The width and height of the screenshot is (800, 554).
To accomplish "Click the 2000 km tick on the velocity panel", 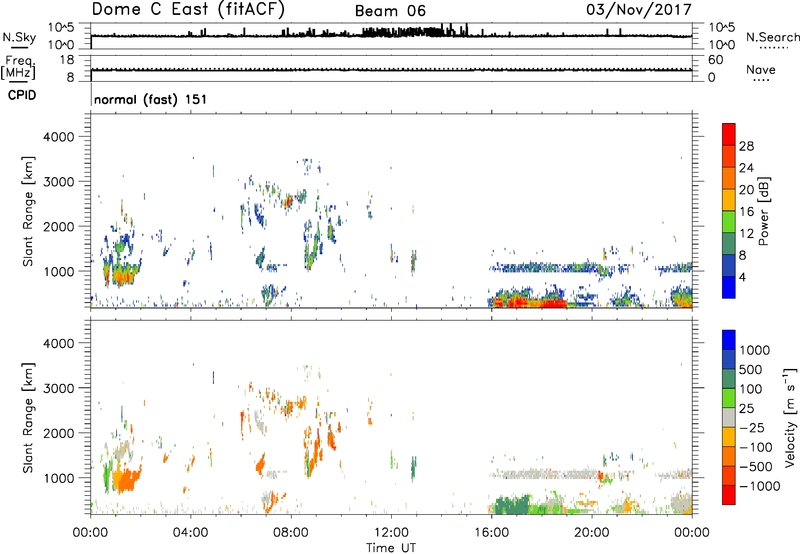I will point(58,433).
